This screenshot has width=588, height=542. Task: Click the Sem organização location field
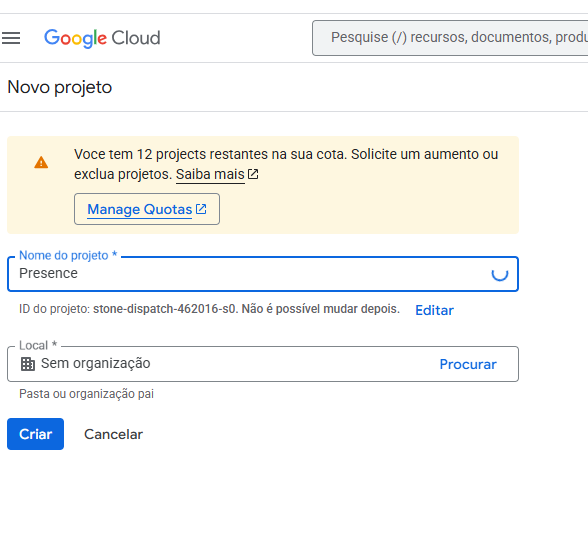click(263, 364)
